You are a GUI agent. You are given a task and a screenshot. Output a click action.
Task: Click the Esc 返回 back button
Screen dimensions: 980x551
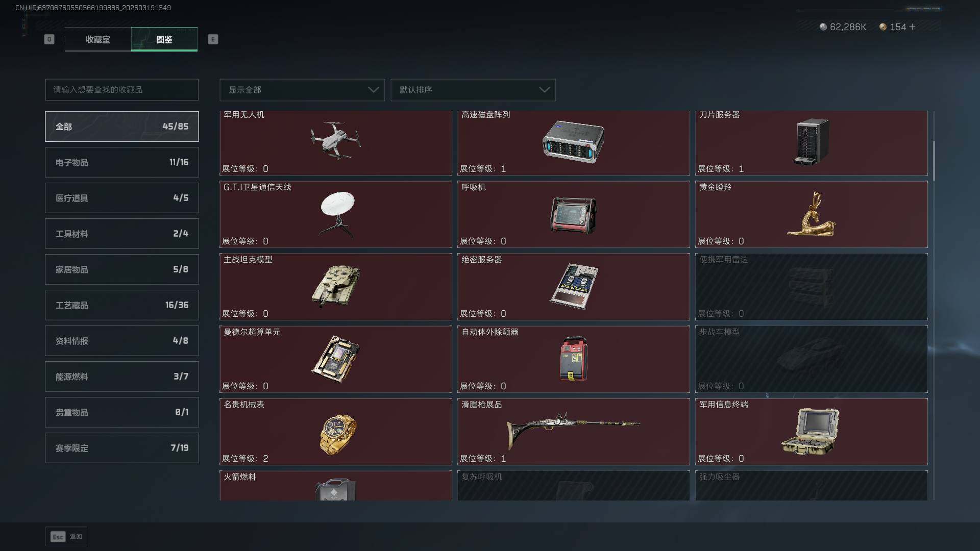point(66,537)
